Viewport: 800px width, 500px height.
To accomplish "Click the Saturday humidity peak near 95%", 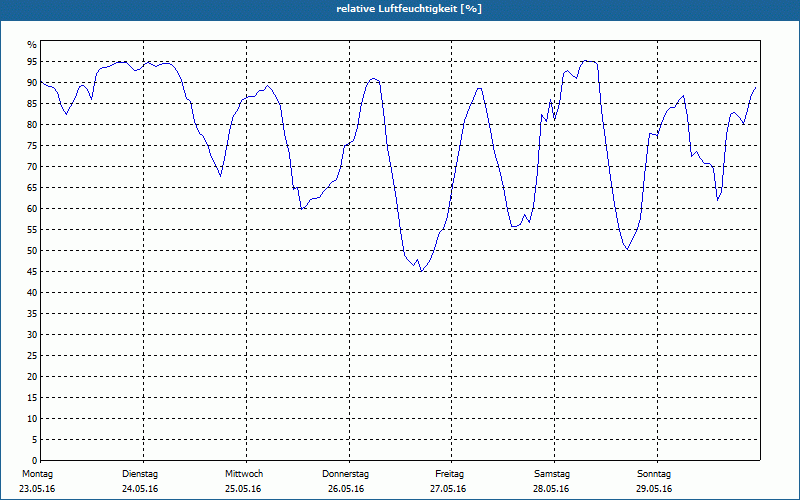I will [587, 61].
